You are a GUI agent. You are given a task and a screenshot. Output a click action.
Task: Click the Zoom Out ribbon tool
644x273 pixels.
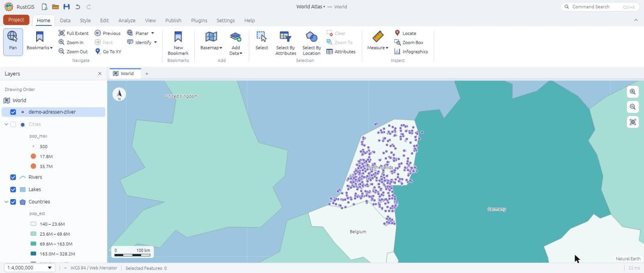(x=73, y=52)
